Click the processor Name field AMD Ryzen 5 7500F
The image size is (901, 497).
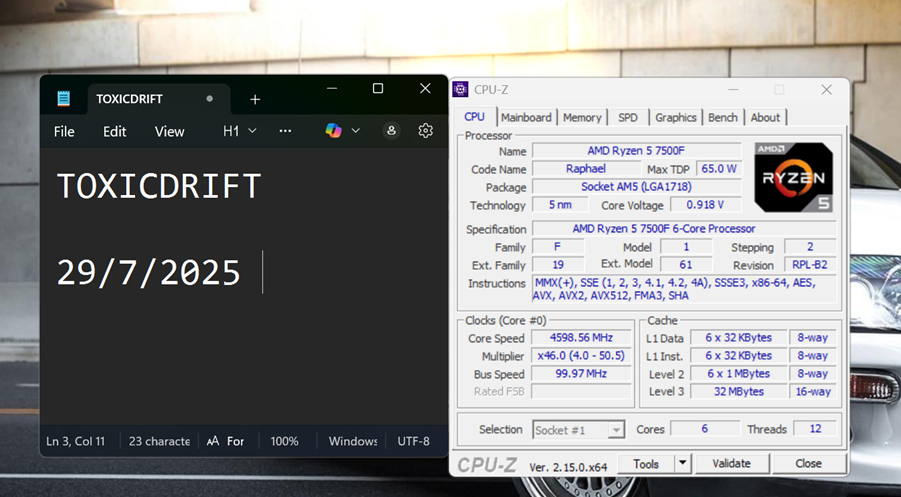[636, 151]
